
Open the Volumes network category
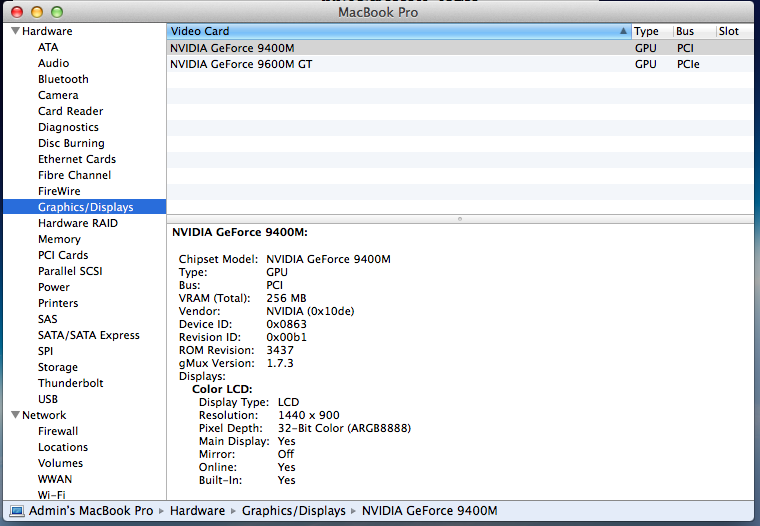(x=60, y=463)
